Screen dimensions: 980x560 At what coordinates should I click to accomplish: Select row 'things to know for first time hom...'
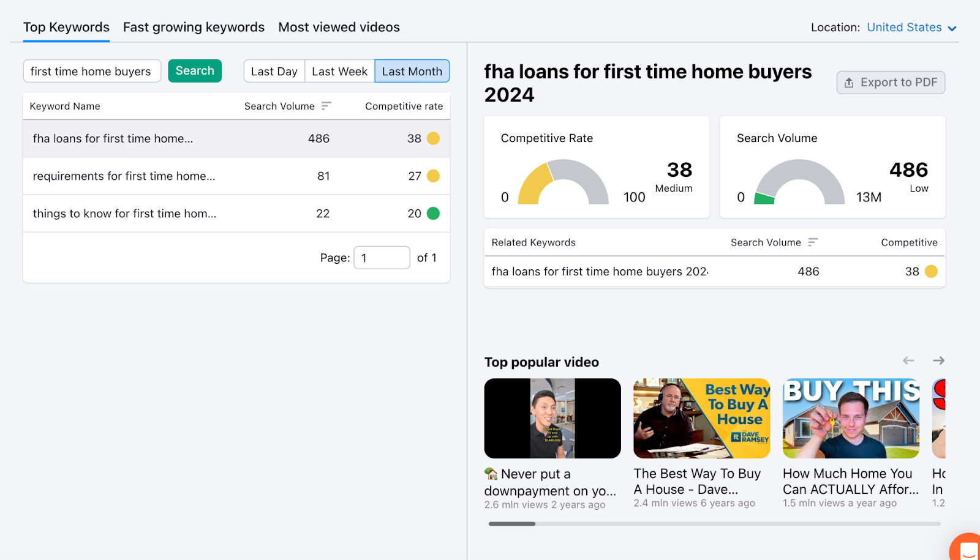coord(236,214)
